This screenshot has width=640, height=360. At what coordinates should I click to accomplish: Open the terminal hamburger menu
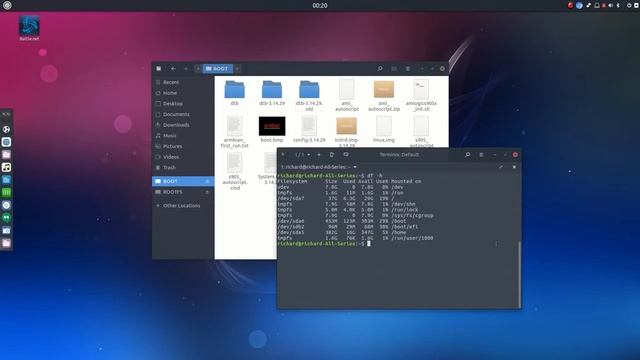point(481,155)
